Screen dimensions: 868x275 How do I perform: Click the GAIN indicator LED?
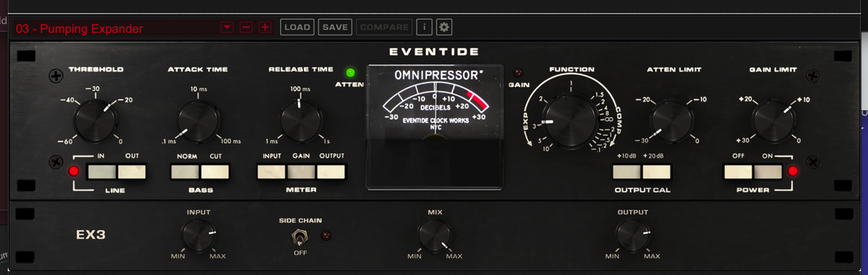point(518,72)
